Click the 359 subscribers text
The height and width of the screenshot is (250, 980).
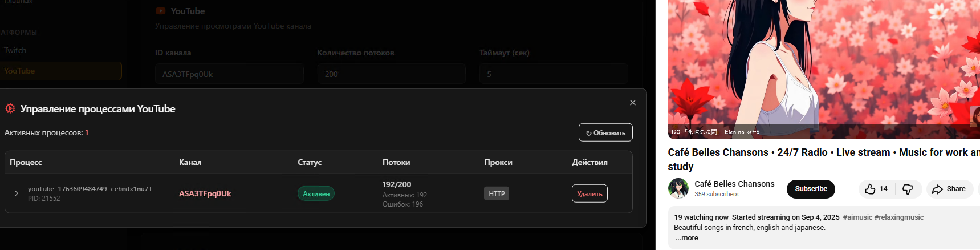pyautogui.click(x=716, y=194)
